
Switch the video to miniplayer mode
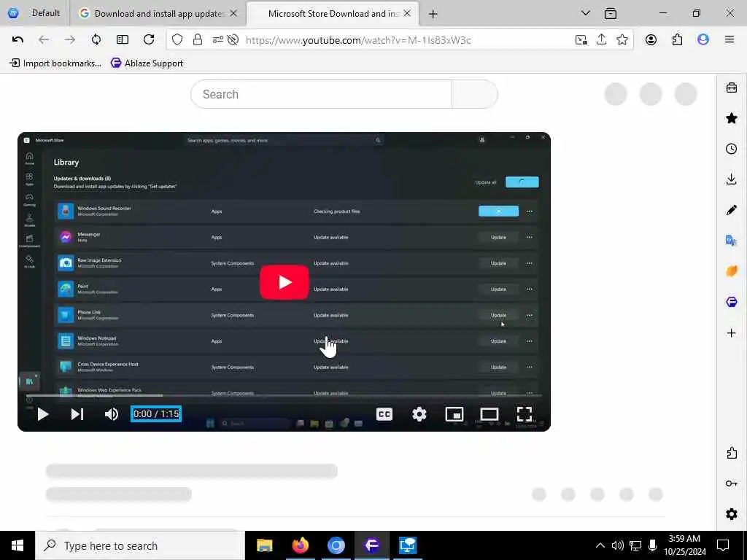coord(454,414)
